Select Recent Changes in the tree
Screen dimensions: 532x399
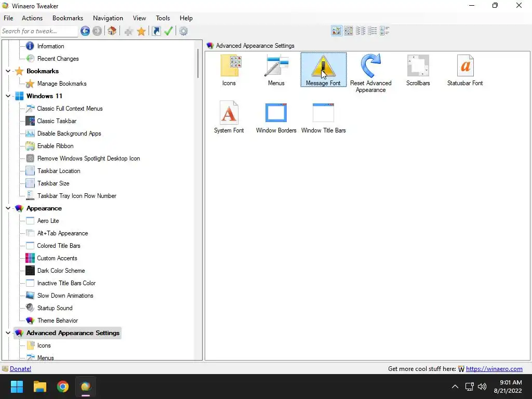point(58,59)
